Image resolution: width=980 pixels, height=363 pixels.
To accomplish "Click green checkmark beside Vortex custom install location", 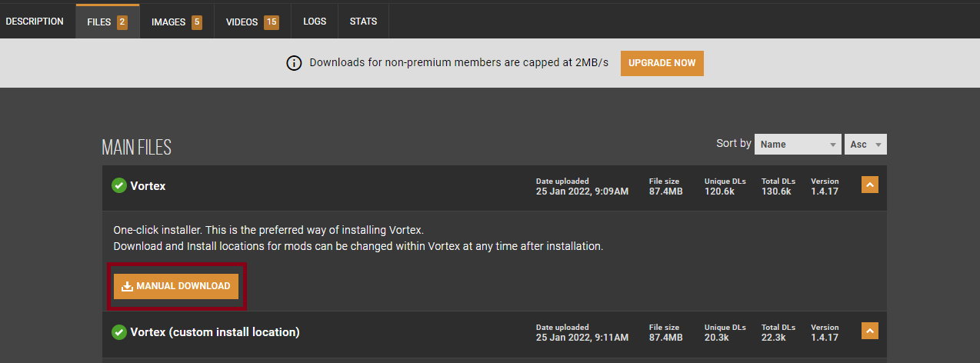I will [119, 332].
